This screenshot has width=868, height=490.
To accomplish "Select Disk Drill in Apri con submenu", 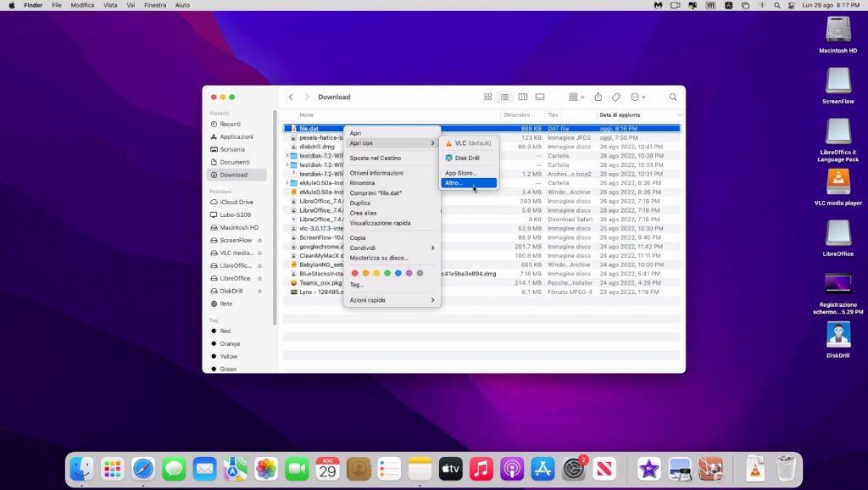I will click(x=467, y=158).
